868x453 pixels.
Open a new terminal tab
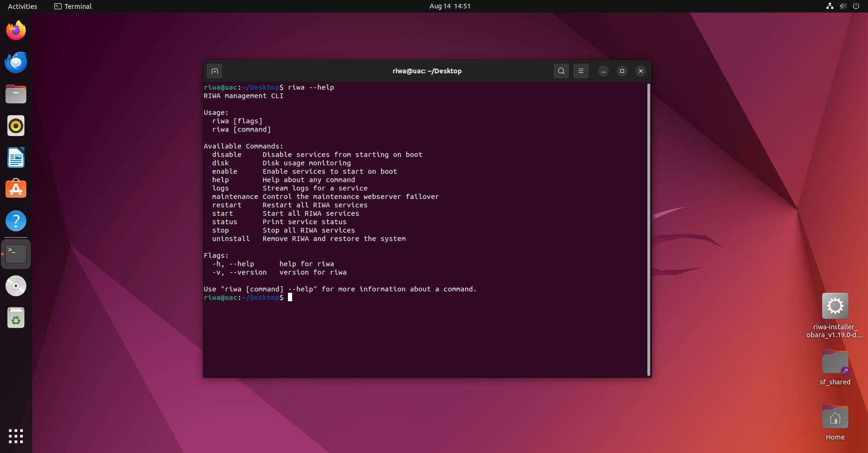[x=215, y=71]
